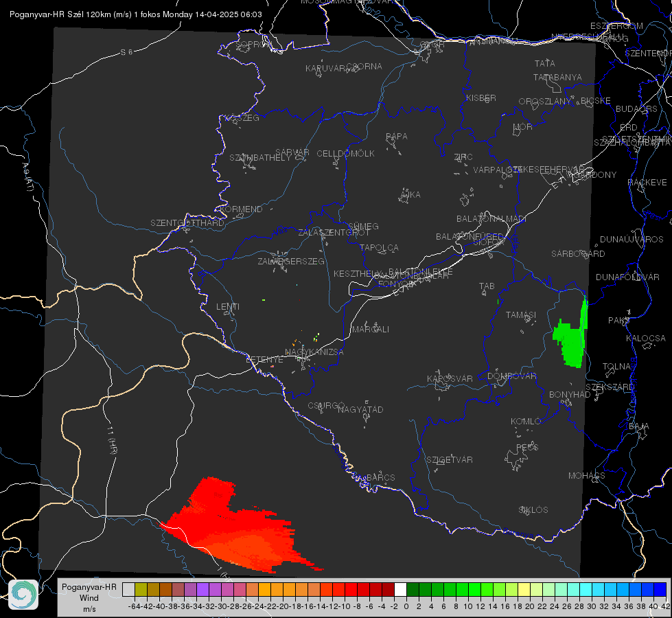Pick the gray swatch at legend's left end
This screenshot has width=672, height=618.
click(128, 589)
